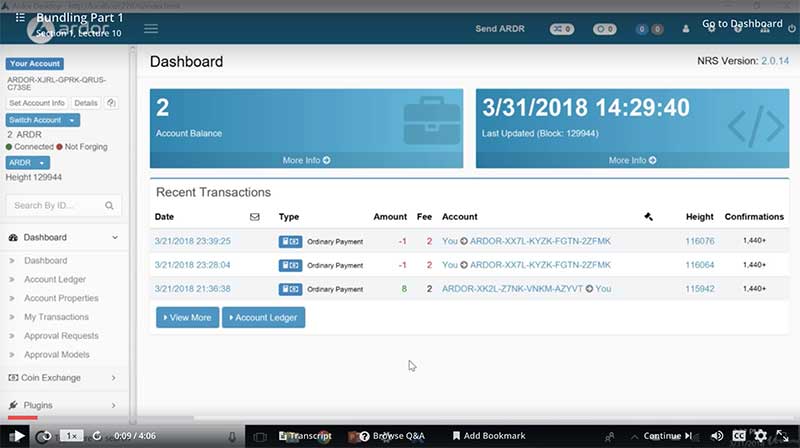Open Approval Requests in sidebar
800x448 pixels.
61,336
